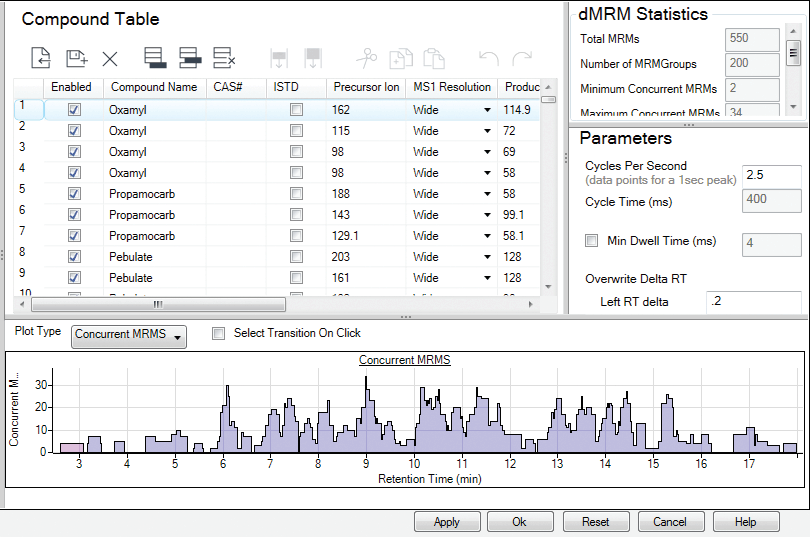Image resolution: width=810 pixels, height=537 pixels.
Task: Click the Cycles Per Second input field
Action: [x=771, y=174]
